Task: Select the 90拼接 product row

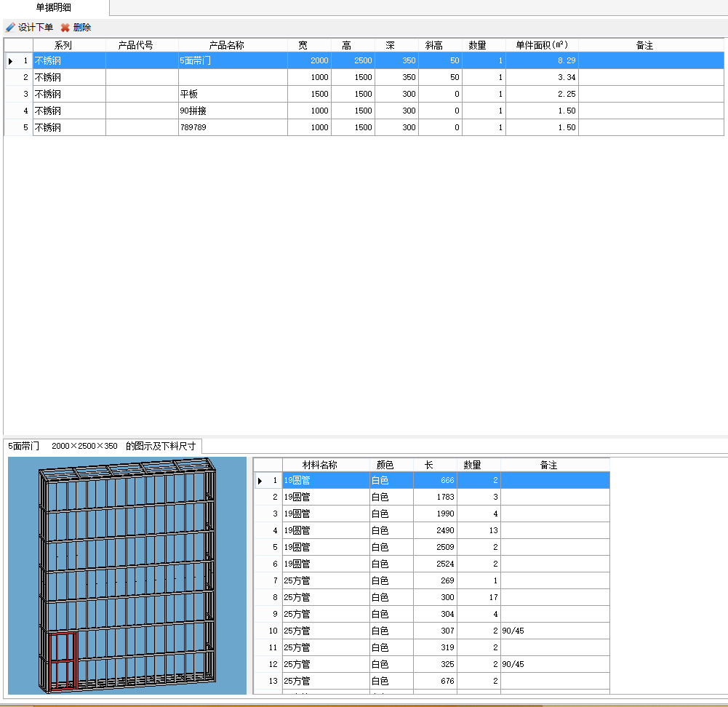Action: pyautogui.click(x=364, y=111)
